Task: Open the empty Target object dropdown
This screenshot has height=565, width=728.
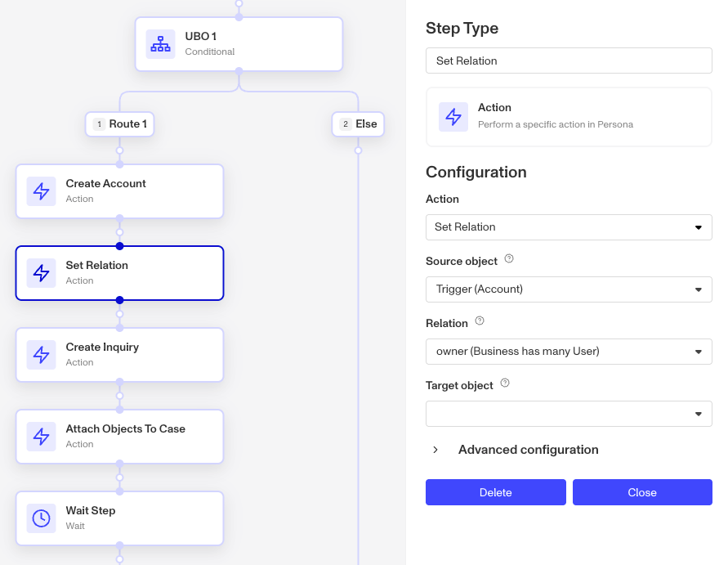Action: (569, 414)
